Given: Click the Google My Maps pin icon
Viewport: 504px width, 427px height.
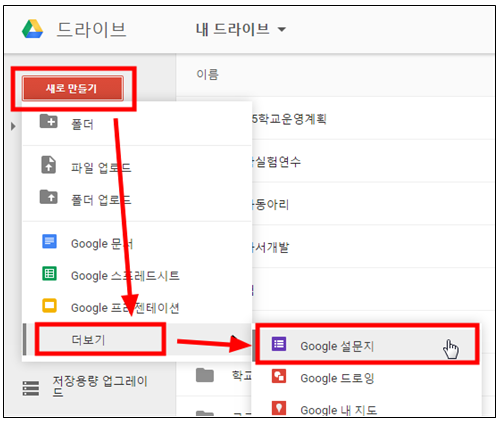Looking at the screenshot, I should (x=279, y=407).
